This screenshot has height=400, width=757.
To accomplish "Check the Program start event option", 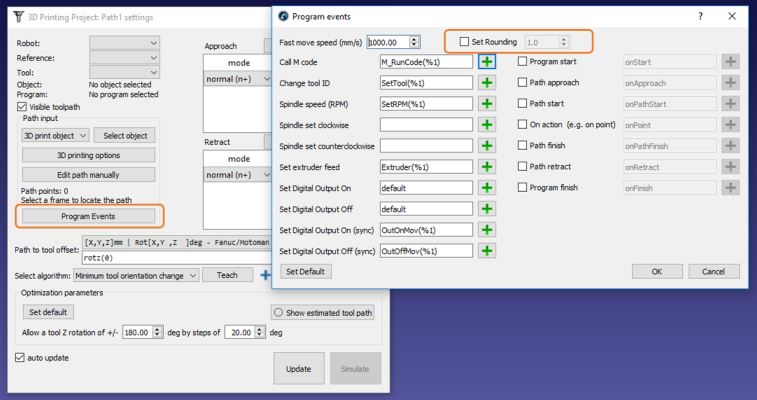I will click(522, 61).
